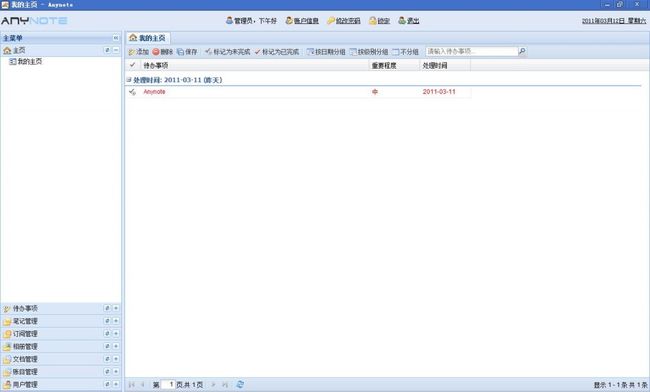650x392 pixels.
Task: Refresh the 订阅管理 panel via tool icon
Action: click(107, 334)
